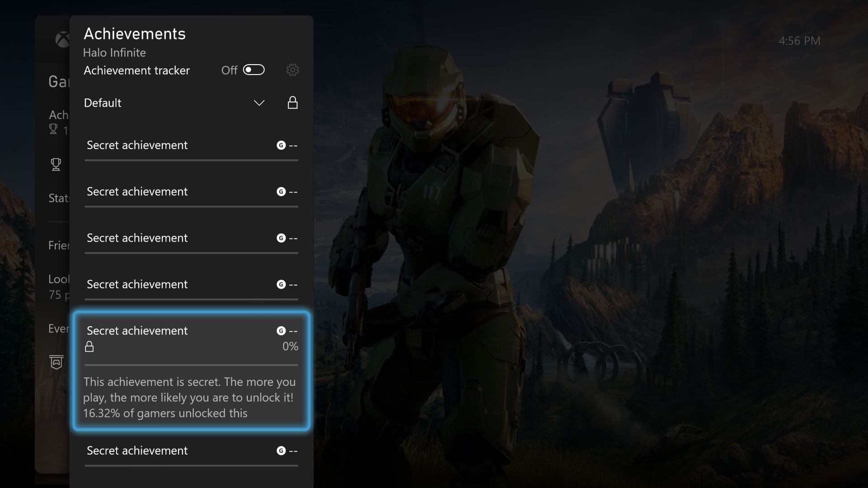This screenshot has height=488, width=868.
Task: Click the trophy icon in the left game hub panel
Action: tap(56, 164)
